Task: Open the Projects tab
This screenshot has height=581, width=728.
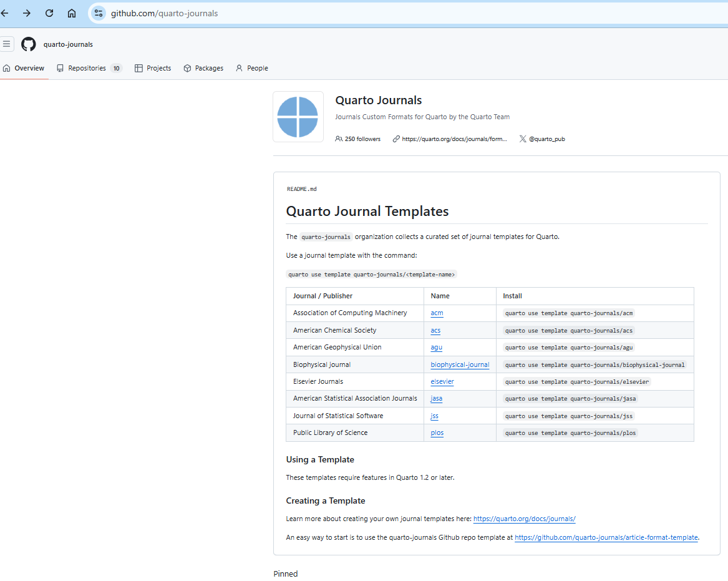Action: click(x=153, y=68)
